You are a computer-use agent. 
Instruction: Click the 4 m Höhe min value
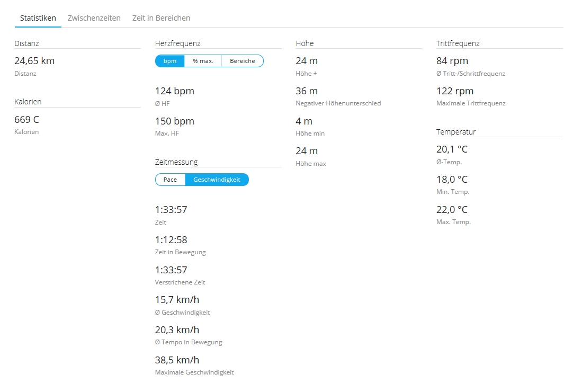(x=304, y=121)
